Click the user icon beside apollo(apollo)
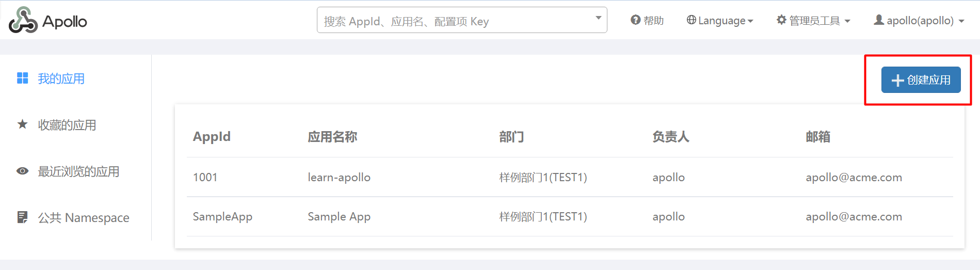The width and height of the screenshot is (980, 270). [x=878, y=20]
